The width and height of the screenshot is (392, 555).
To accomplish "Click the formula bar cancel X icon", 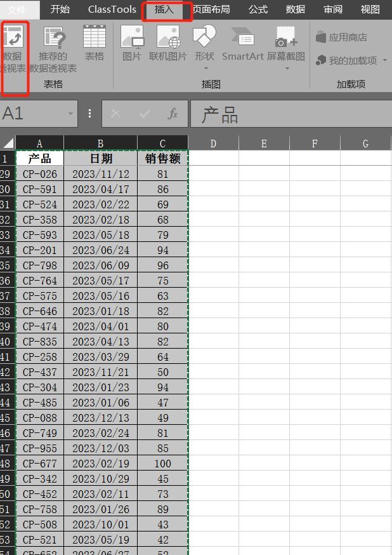I will click(115, 114).
